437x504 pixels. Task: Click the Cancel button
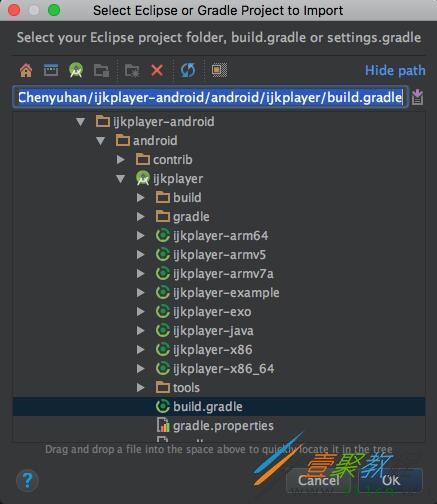pyautogui.click(x=319, y=480)
